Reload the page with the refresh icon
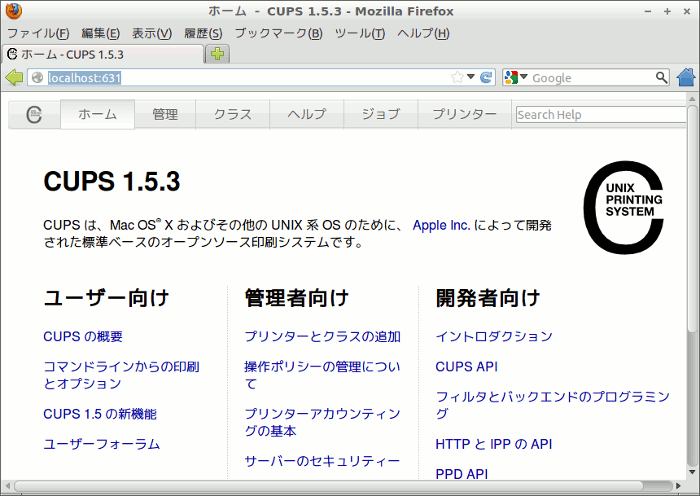This screenshot has height=496, width=700. pyautogui.click(x=486, y=77)
